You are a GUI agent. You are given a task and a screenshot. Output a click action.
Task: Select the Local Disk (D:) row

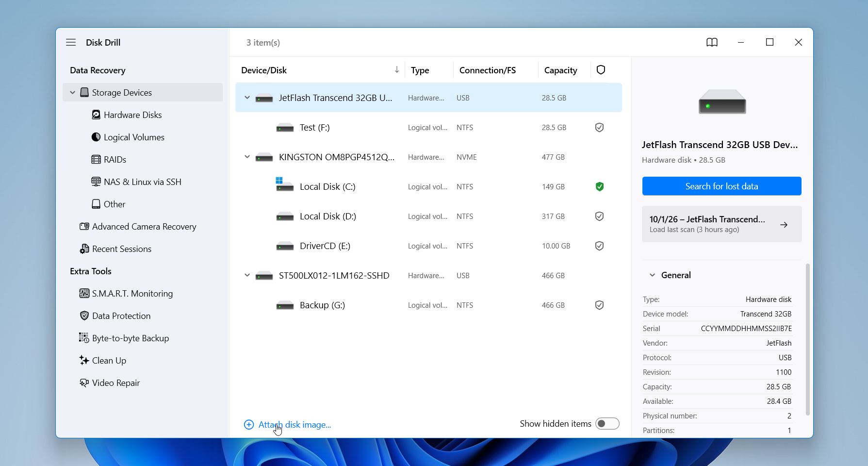[428, 216]
